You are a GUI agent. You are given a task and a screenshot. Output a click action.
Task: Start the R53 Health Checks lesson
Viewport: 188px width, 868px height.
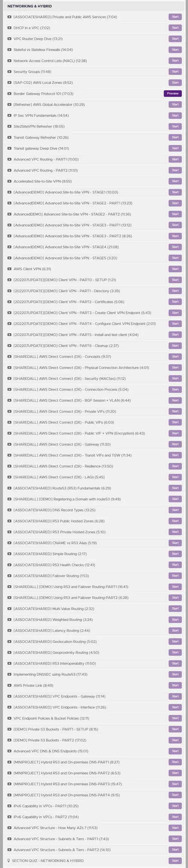175,565
